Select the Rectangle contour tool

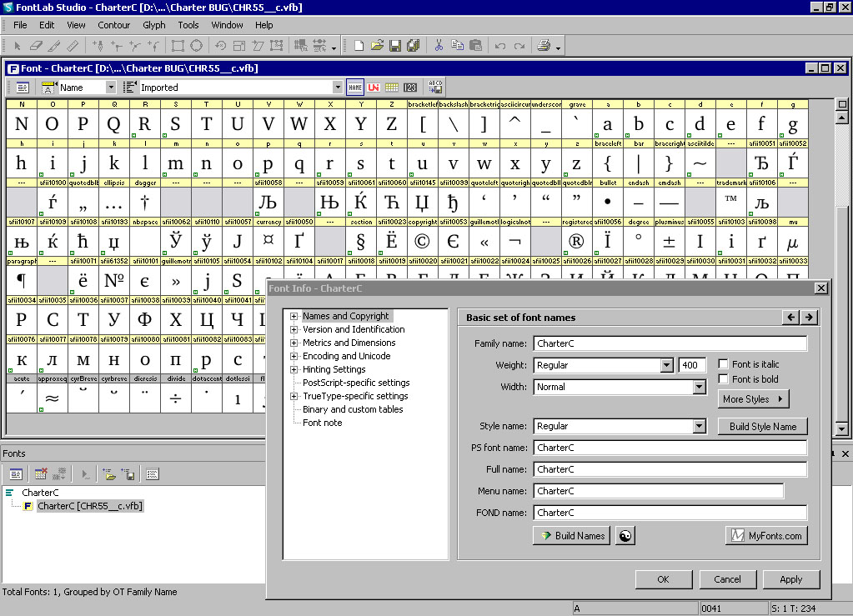[178, 46]
